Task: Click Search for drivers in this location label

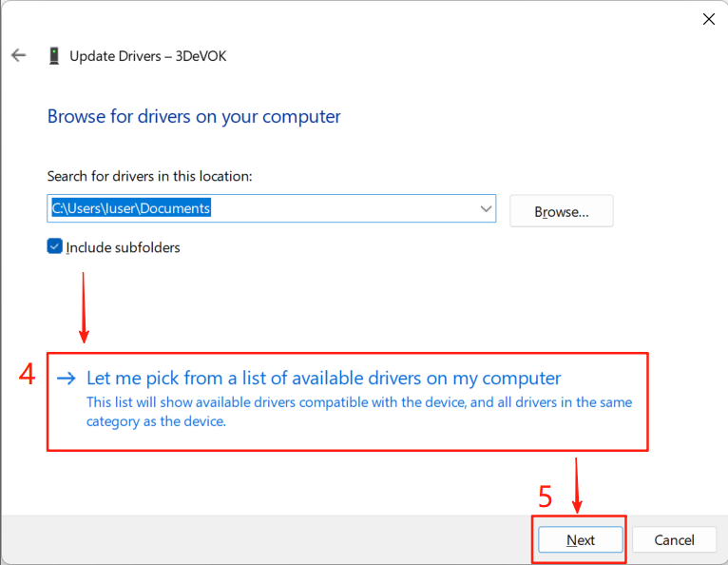Action: pos(149,176)
